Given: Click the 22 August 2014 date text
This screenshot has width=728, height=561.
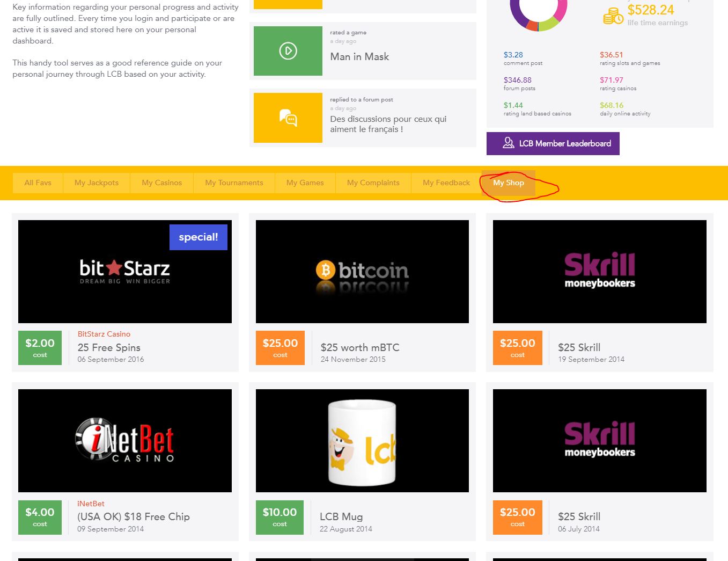Looking at the screenshot, I should click(x=346, y=529).
